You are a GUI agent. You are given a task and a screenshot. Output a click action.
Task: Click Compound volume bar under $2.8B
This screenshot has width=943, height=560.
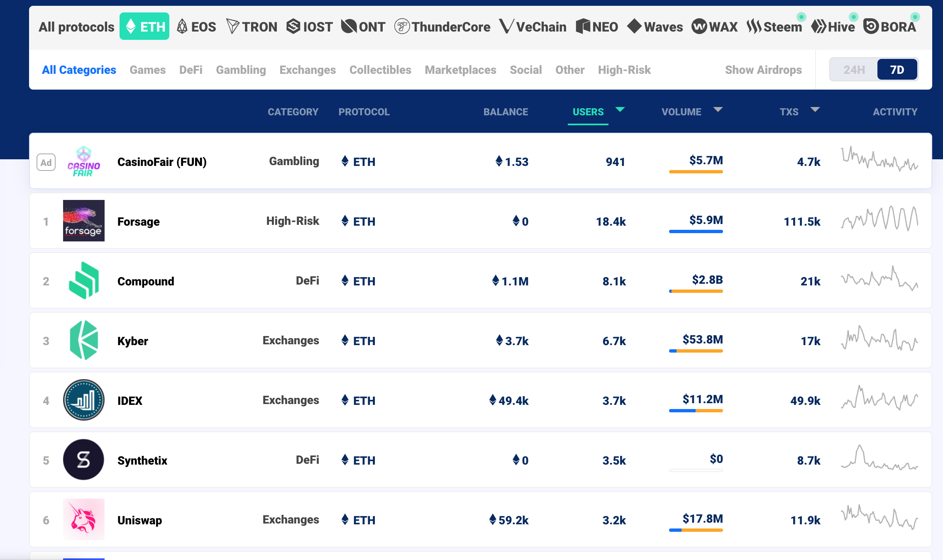click(x=696, y=291)
